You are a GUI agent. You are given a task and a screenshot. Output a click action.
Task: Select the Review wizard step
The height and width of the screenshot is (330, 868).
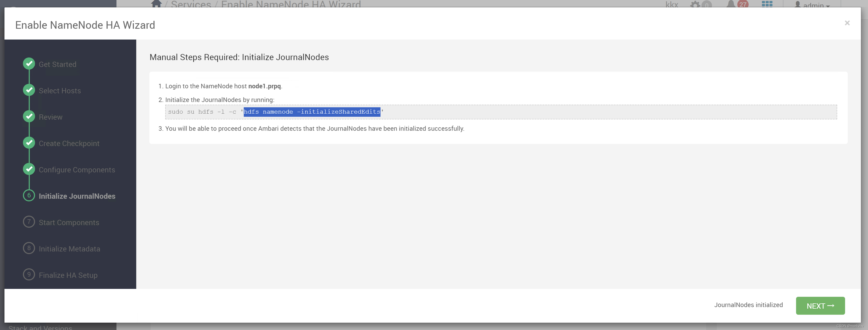pyautogui.click(x=51, y=117)
